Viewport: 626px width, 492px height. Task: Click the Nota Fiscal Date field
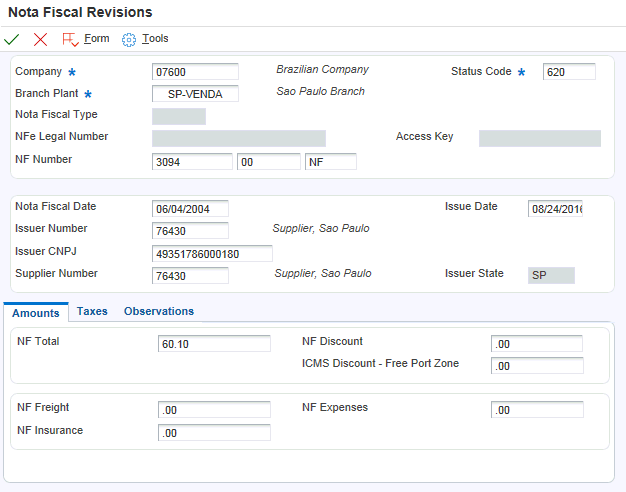coord(190,209)
